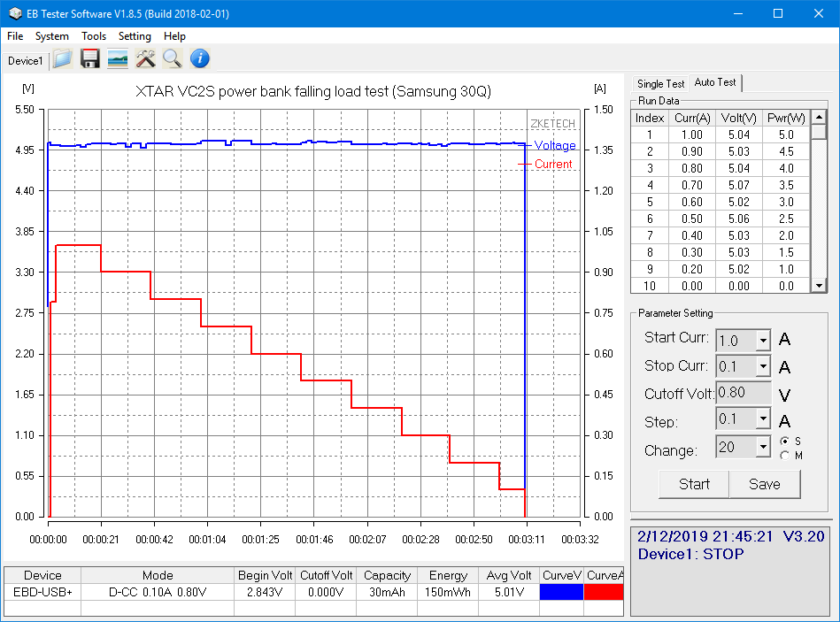Viewport: 840px width, 622px height.
Task: Open the Tools menu
Action: click(94, 36)
